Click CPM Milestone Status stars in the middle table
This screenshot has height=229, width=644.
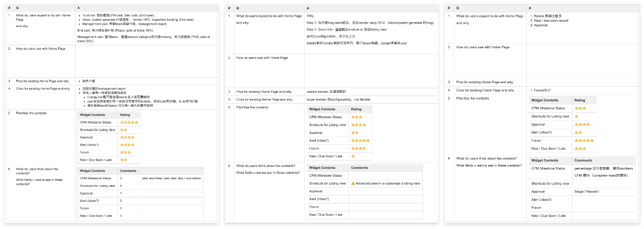coord(356,117)
